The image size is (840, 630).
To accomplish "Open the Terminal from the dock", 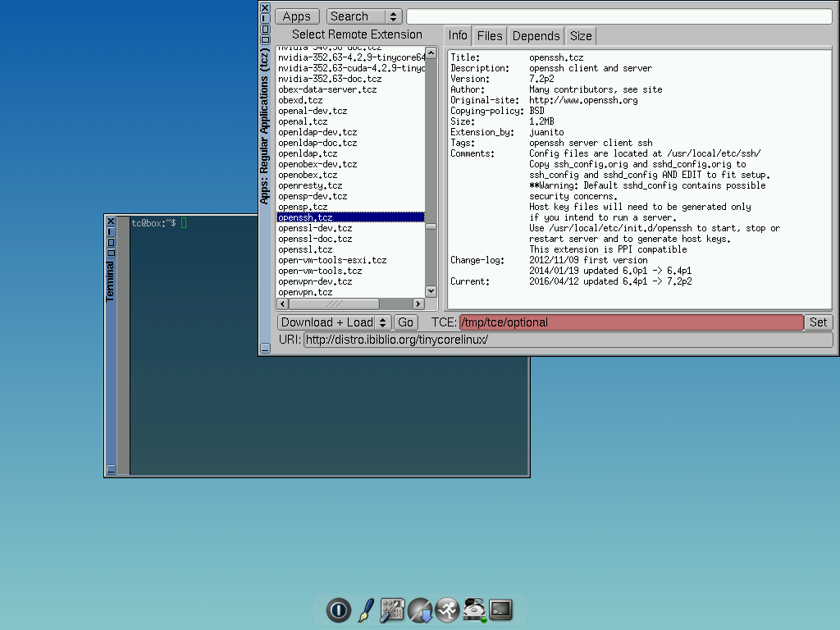I will pos(500,609).
